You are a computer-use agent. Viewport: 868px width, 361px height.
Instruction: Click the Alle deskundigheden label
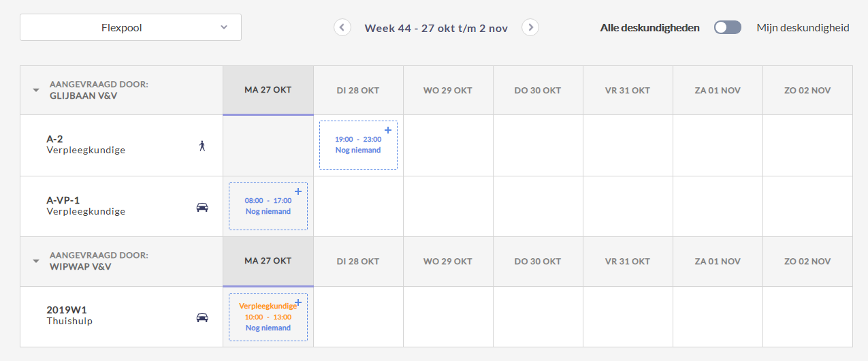tap(649, 28)
